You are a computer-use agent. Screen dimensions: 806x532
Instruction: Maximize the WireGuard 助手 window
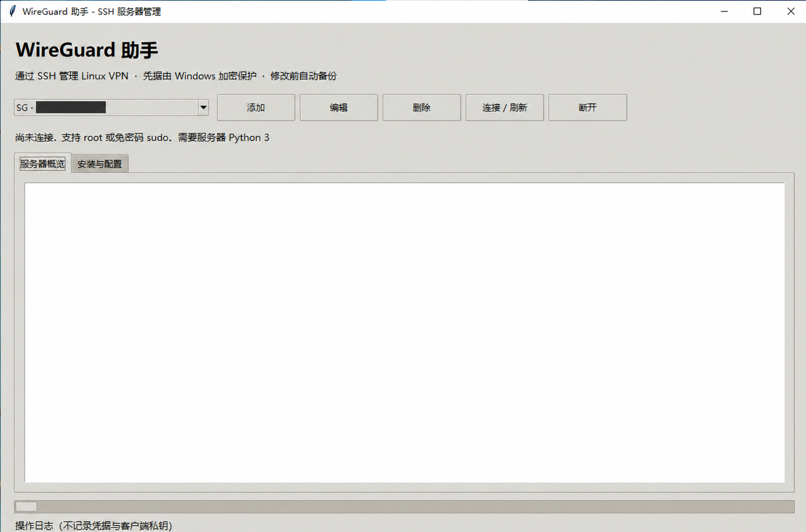[x=757, y=11]
